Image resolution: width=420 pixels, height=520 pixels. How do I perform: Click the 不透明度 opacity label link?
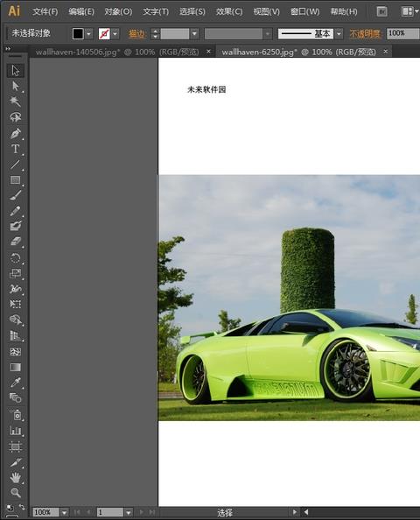pyautogui.click(x=365, y=34)
